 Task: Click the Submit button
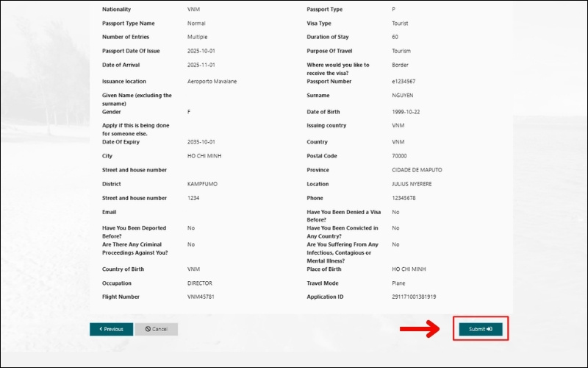481,329
